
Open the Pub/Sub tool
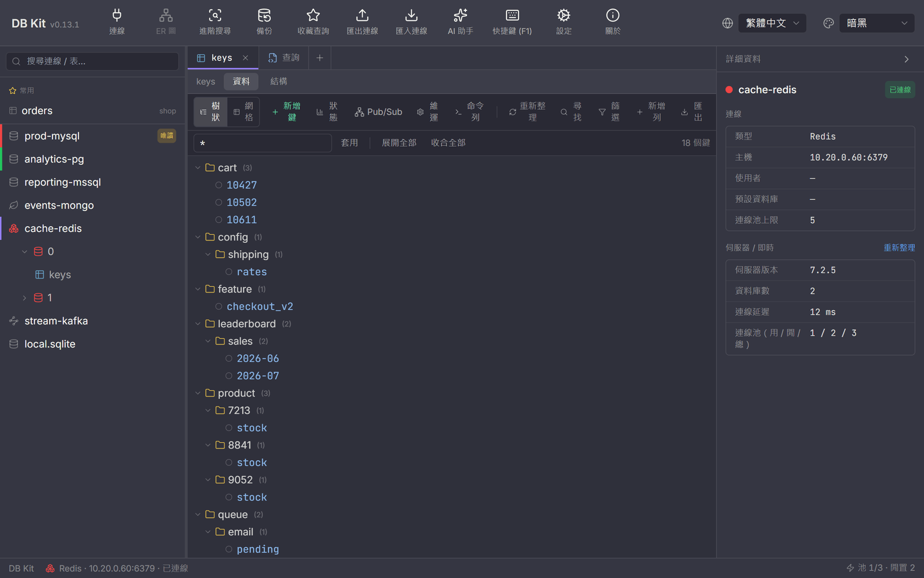pyautogui.click(x=378, y=112)
